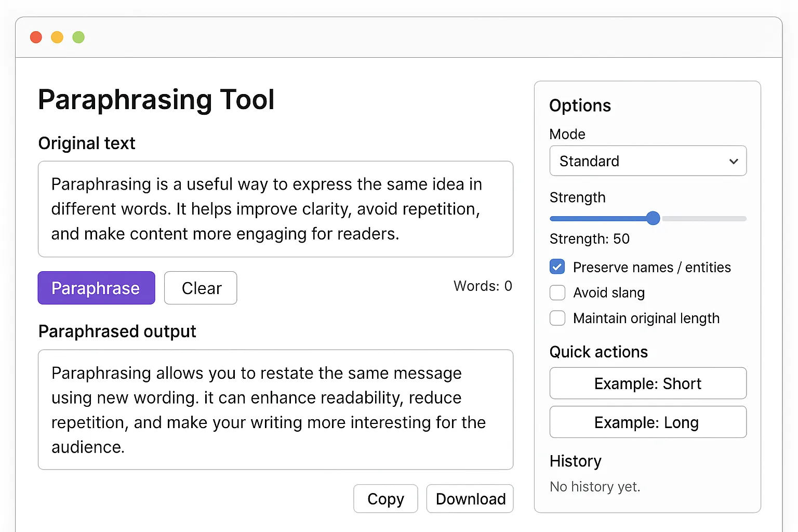Uncheck Preserve names / entities
Image resolution: width=798 pixels, height=532 pixels.
click(557, 267)
